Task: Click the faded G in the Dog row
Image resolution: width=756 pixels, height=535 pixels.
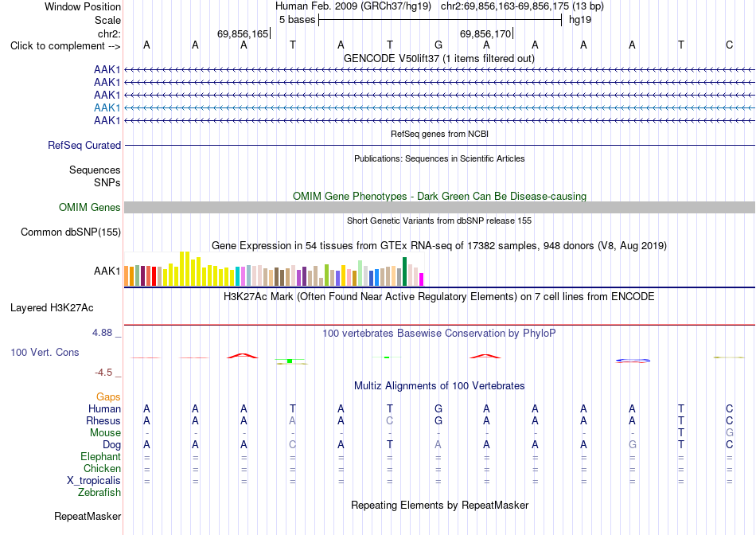Action: coord(633,445)
